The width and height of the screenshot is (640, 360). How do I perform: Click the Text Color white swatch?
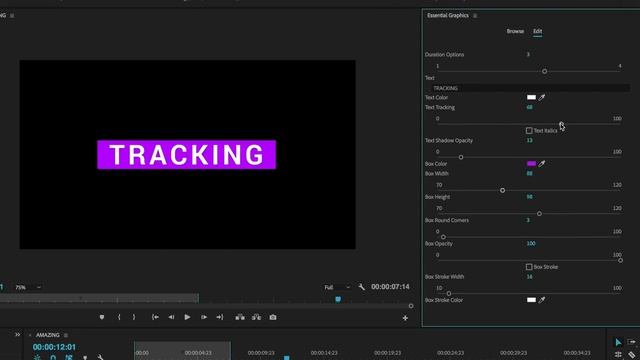(x=531, y=97)
